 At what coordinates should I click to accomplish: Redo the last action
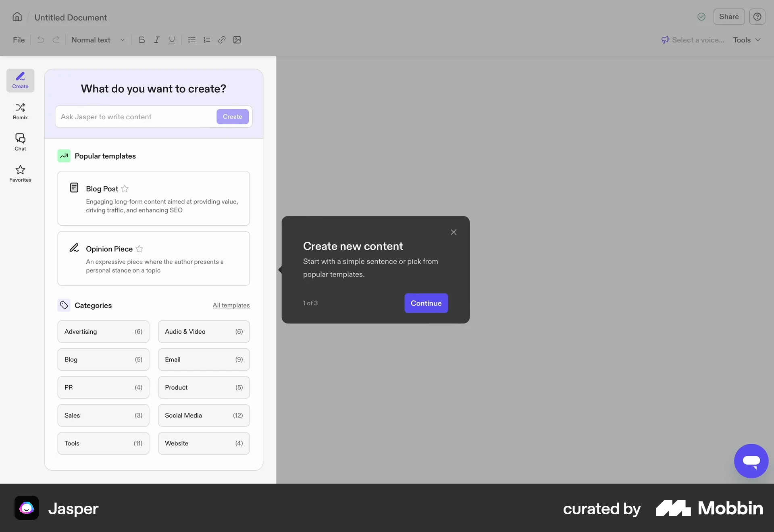[x=56, y=40]
